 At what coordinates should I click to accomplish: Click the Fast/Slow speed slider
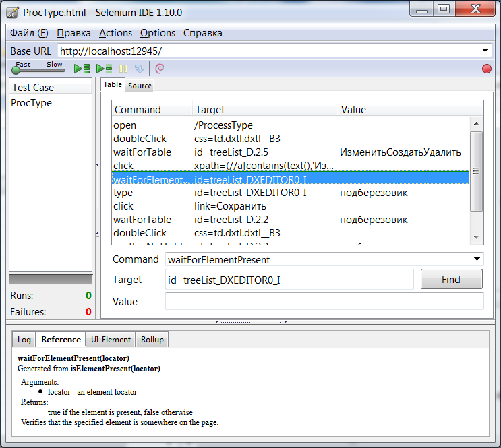(38, 69)
